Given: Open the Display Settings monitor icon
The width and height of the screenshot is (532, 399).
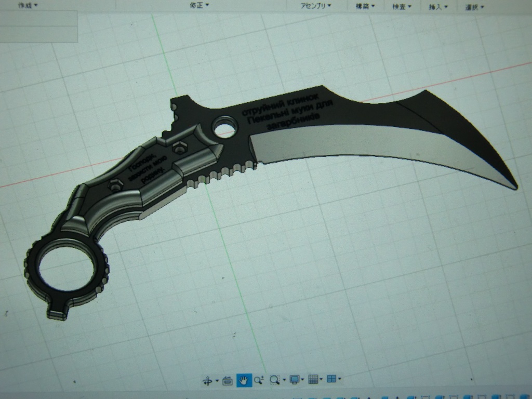Looking at the screenshot, I should 294,379.
